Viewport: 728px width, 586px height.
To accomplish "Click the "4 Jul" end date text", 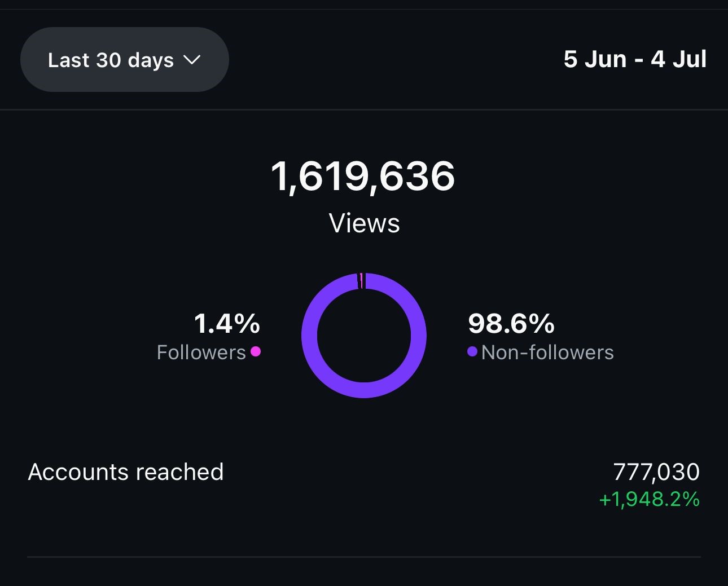I will [678, 59].
